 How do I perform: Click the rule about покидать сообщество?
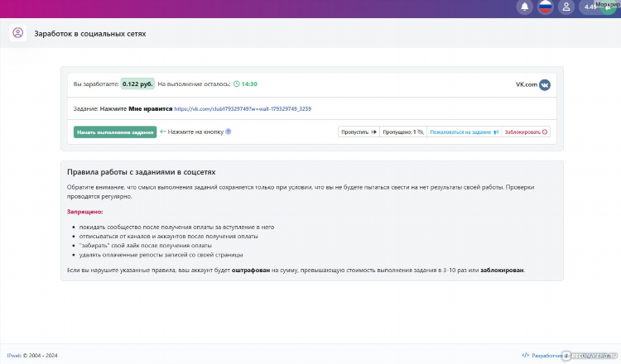coord(176,227)
